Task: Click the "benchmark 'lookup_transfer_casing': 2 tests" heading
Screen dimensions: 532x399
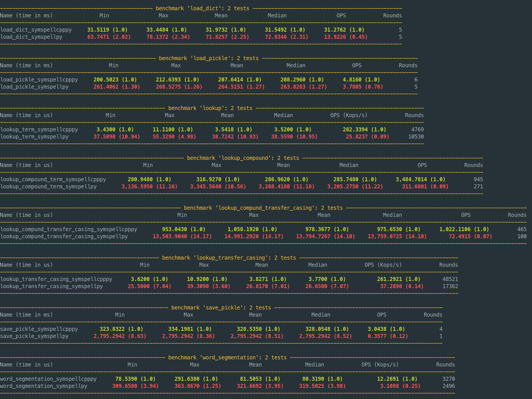Action: point(229,258)
